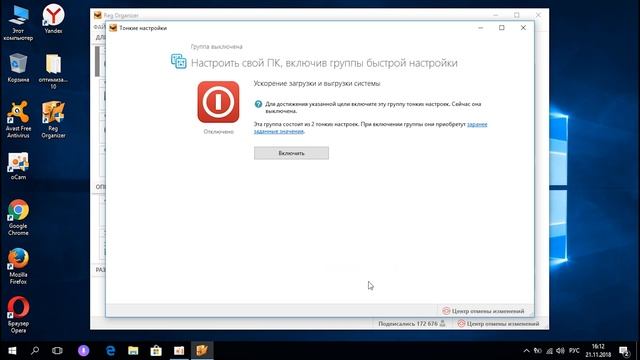Close the Тонкие настройки window
The image size is (640, 360).
523,28
